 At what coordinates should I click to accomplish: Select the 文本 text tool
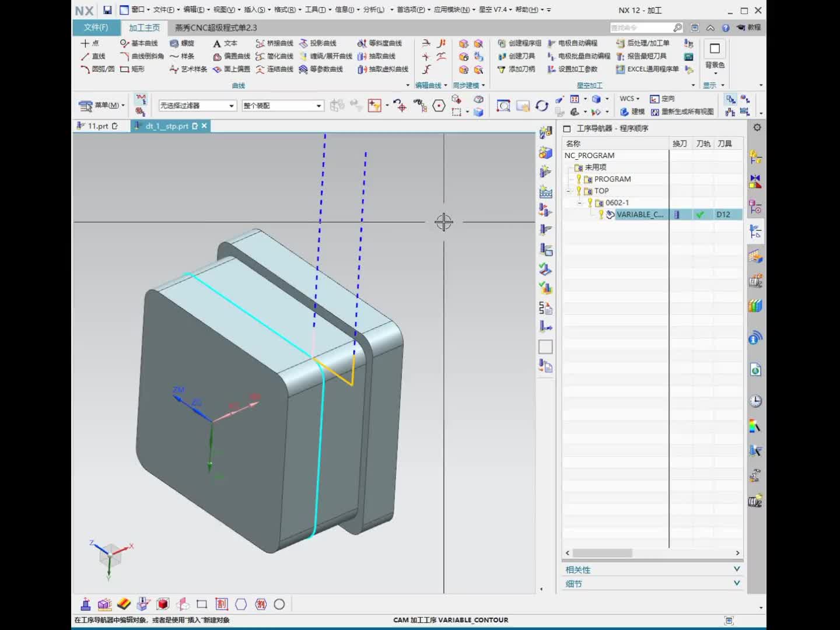point(225,43)
